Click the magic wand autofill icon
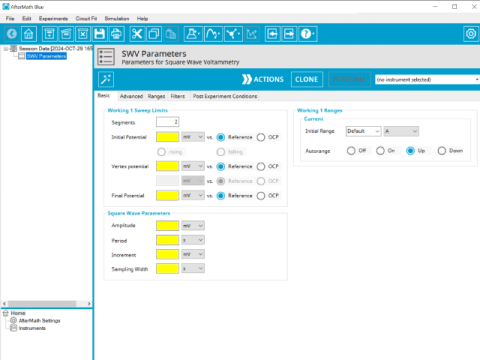Screen dimensions: 480x360 (x=106, y=79)
